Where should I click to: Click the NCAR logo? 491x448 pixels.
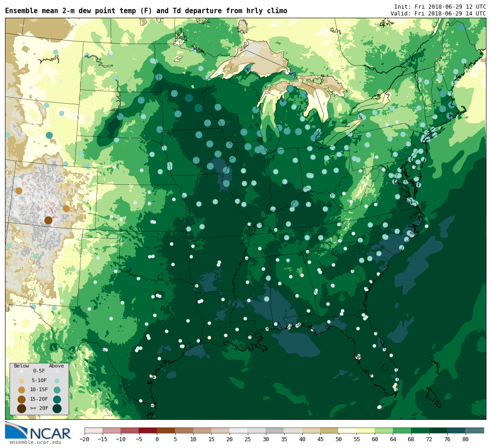tap(38, 431)
